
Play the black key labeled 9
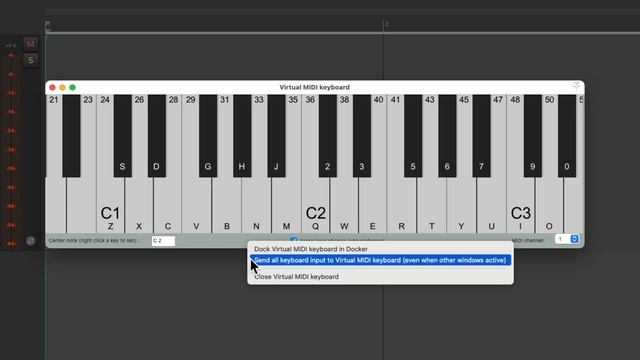coord(532,136)
